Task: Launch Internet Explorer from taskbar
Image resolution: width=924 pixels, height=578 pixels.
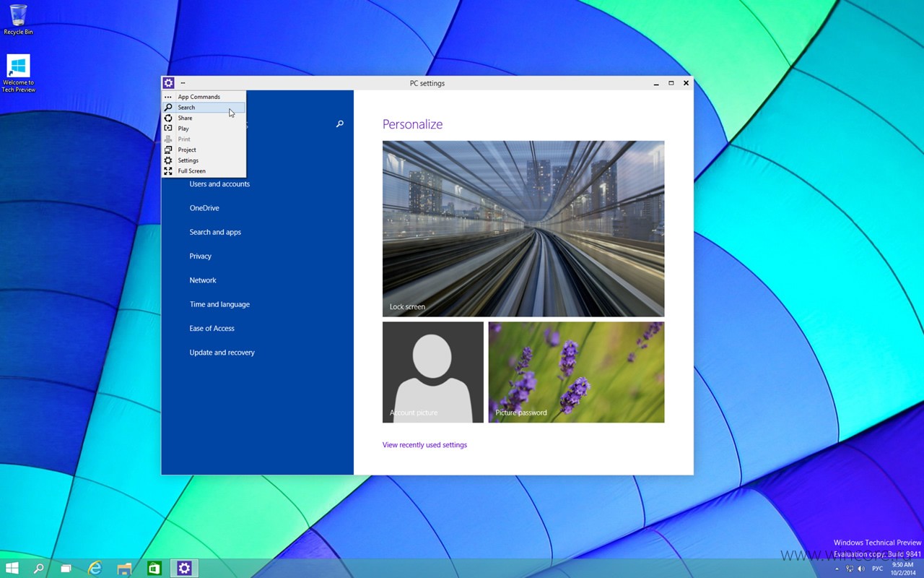Action: coord(95,569)
